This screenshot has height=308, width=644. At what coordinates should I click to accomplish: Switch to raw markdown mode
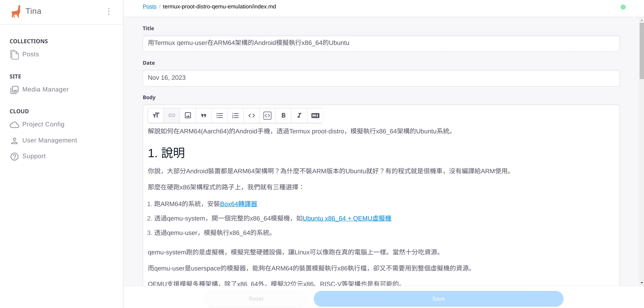[315, 116]
